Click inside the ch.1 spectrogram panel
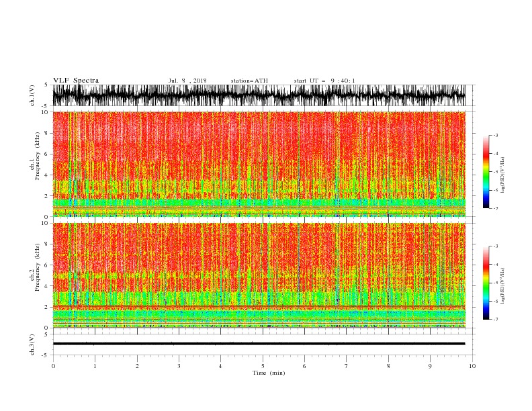The height and width of the screenshot is (411, 532). [x=259, y=164]
